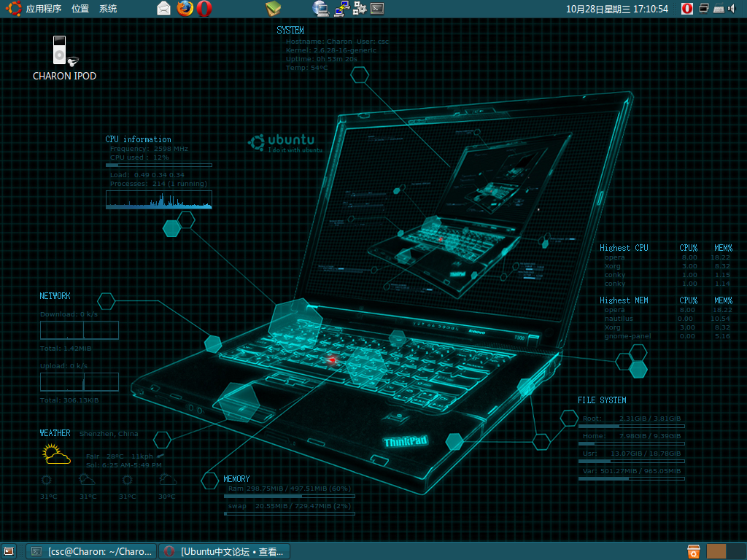Click the show desktop button in bottom panel
The image size is (747, 560).
[9, 551]
